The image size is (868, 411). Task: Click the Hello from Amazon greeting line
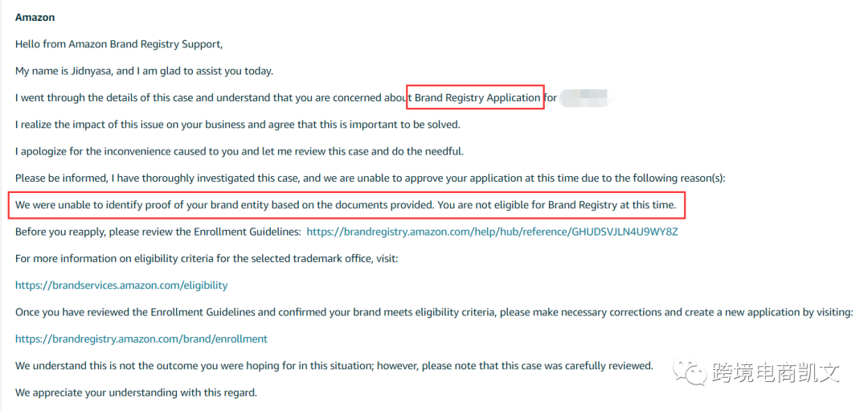click(x=119, y=45)
